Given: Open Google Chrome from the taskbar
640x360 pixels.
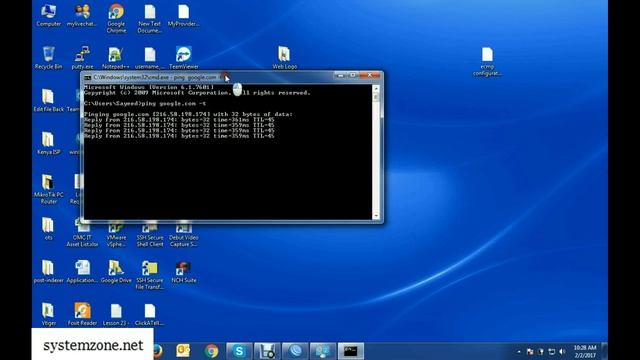Looking at the screenshot, I should pyautogui.click(x=211, y=351).
